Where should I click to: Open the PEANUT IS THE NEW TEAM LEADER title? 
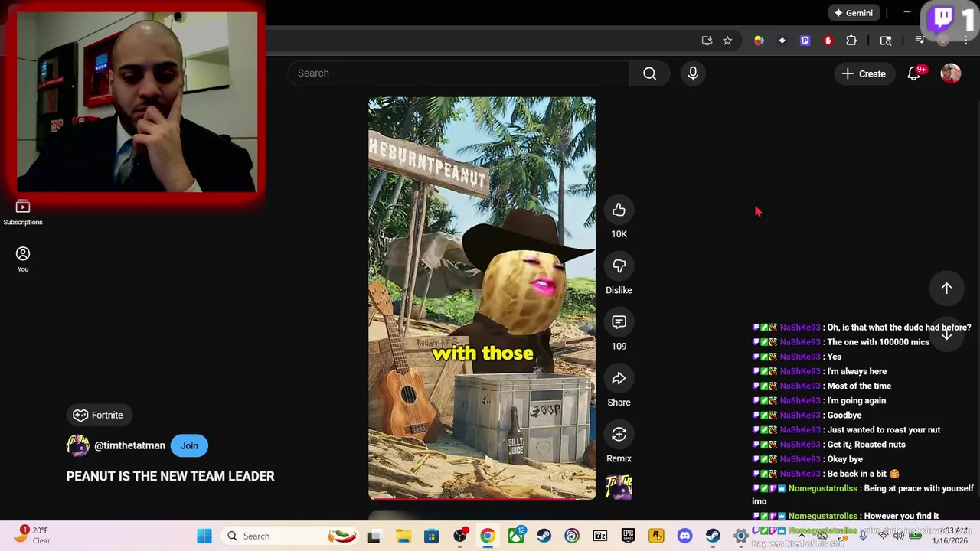(170, 476)
